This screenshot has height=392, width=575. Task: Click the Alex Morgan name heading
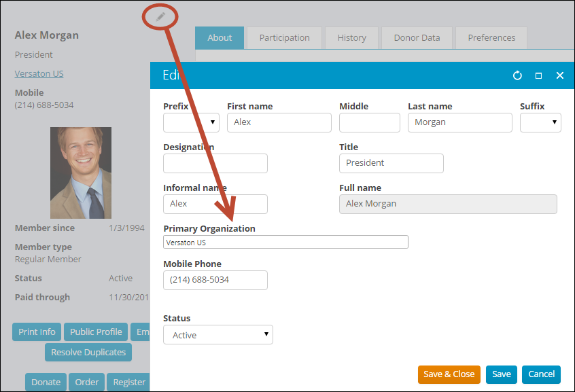point(47,35)
